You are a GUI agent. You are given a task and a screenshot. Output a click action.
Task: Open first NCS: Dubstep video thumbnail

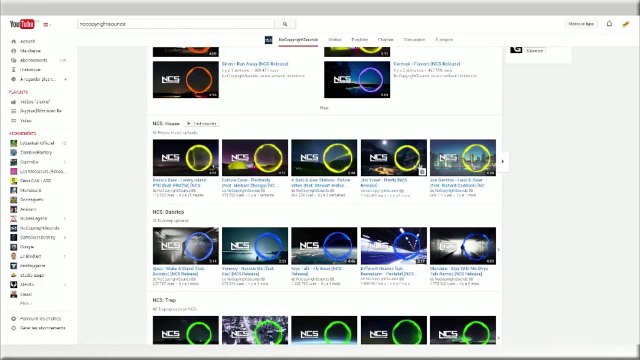coord(186,246)
